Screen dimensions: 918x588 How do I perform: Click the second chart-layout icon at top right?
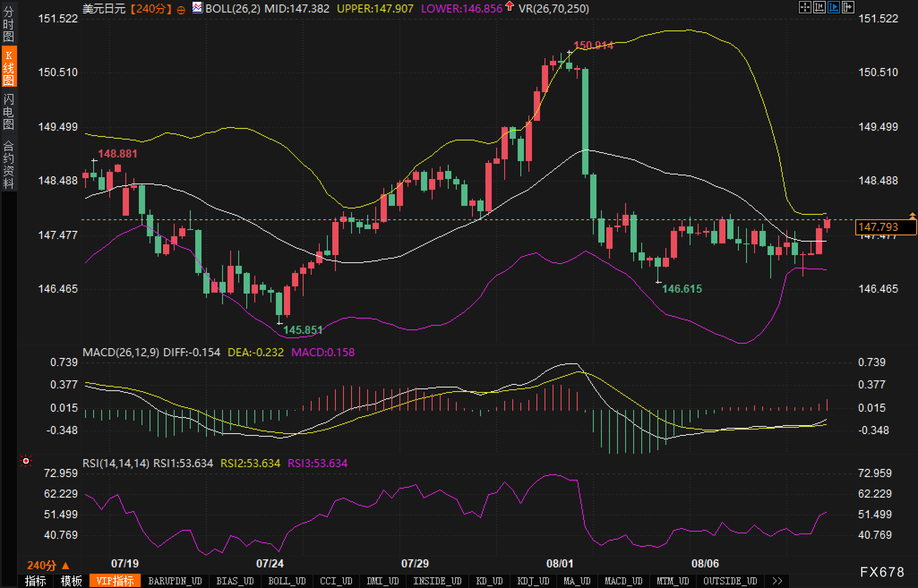pyautogui.click(x=819, y=7)
